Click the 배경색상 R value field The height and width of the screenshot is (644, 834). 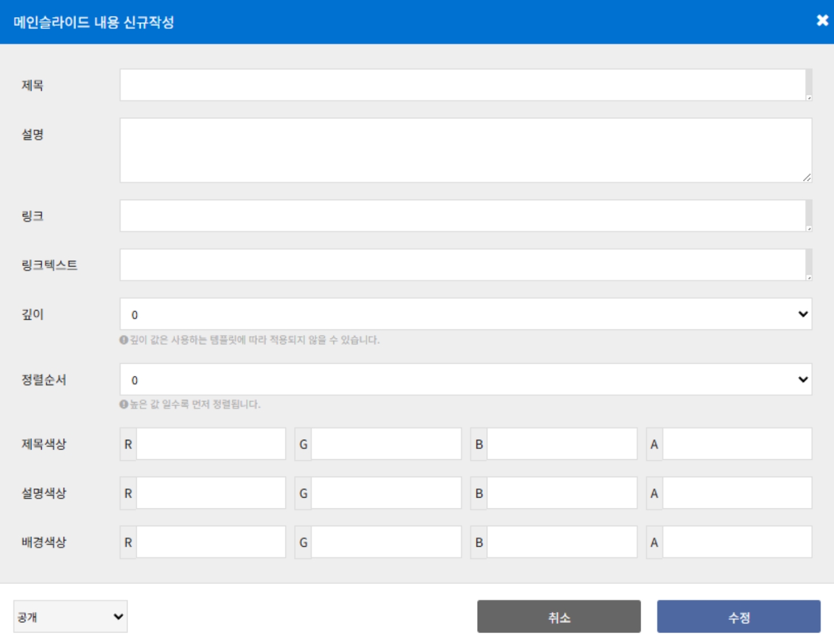tap(211, 542)
